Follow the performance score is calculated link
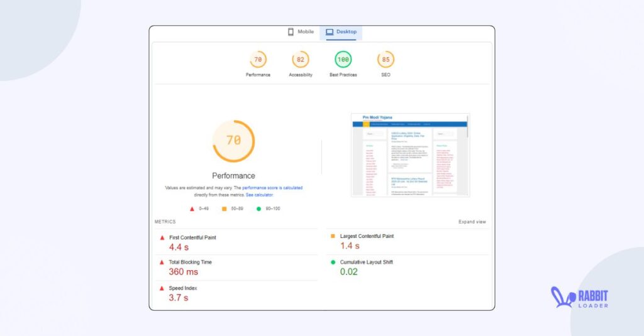This screenshot has height=336, width=644. pos(272,188)
